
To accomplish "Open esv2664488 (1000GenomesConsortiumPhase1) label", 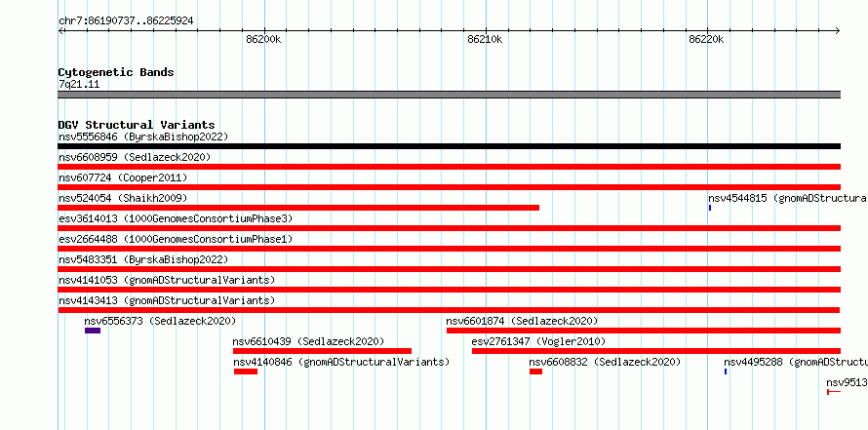I will click(x=176, y=239).
